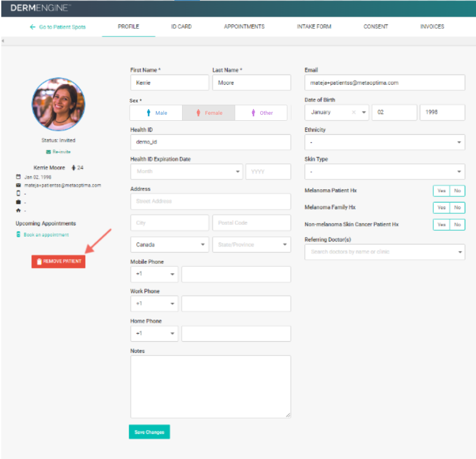This screenshot has height=459, width=476.
Task: Click the DermEngine logo
Action: pyautogui.click(x=40, y=8)
